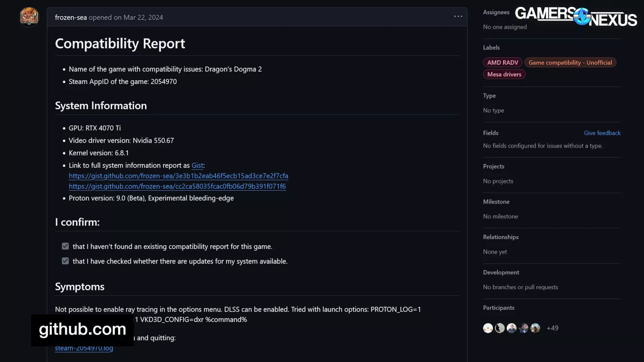Follow the 'Gist' link in System Information
The image size is (644, 362).
pos(197,165)
